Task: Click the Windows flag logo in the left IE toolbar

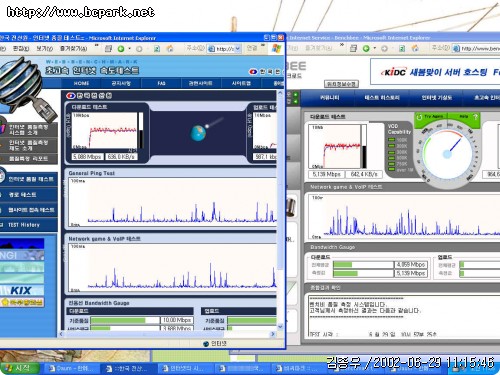Action: [x=276, y=49]
